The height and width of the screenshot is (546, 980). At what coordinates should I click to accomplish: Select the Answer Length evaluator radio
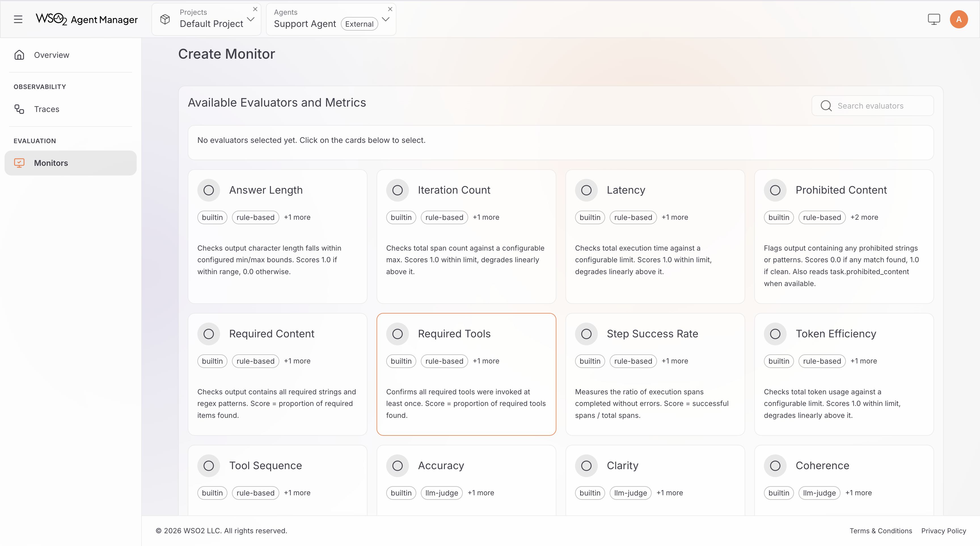tap(208, 190)
